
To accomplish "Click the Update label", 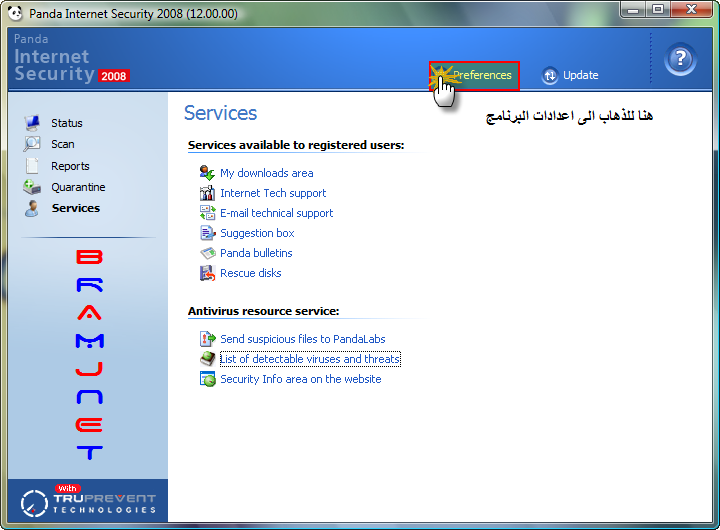I will click(x=580, y=75).
